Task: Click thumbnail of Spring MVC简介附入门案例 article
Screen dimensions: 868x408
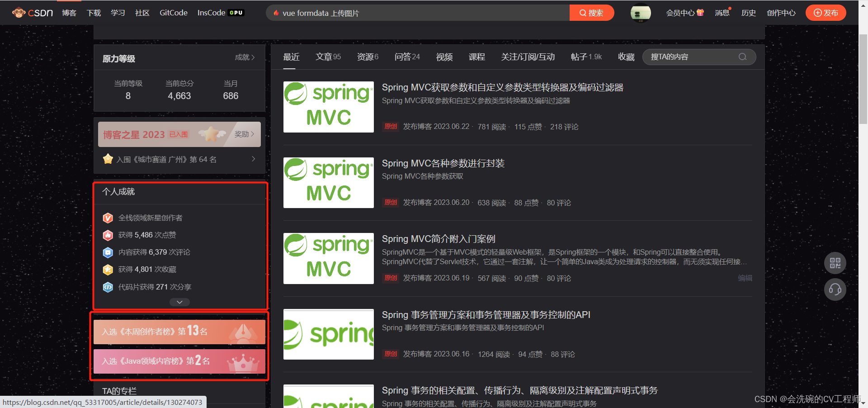Action: coord(329,258)
